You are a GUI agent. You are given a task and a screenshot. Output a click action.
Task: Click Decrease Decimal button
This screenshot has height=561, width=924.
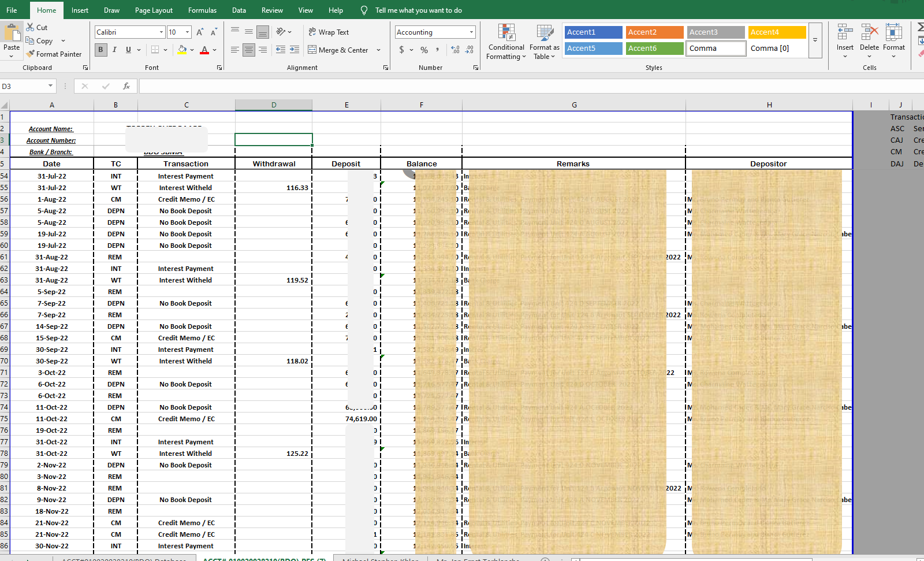coord(470,50)
